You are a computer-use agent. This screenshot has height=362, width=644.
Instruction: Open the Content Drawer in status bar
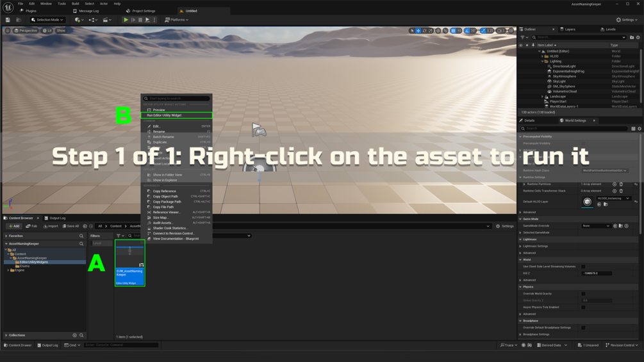18,345
